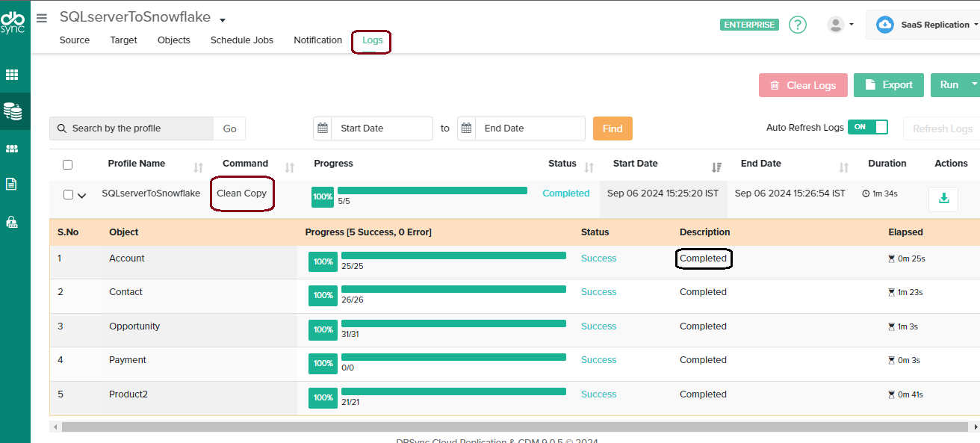The image size is (980, 443).
Task: Click the hamburger menu icon
Action: pos(41,18)
